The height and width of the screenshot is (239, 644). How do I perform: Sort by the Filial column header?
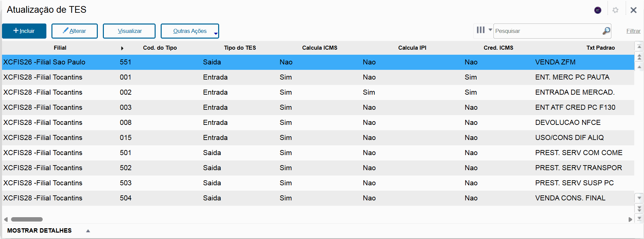[x=60, y=48]
